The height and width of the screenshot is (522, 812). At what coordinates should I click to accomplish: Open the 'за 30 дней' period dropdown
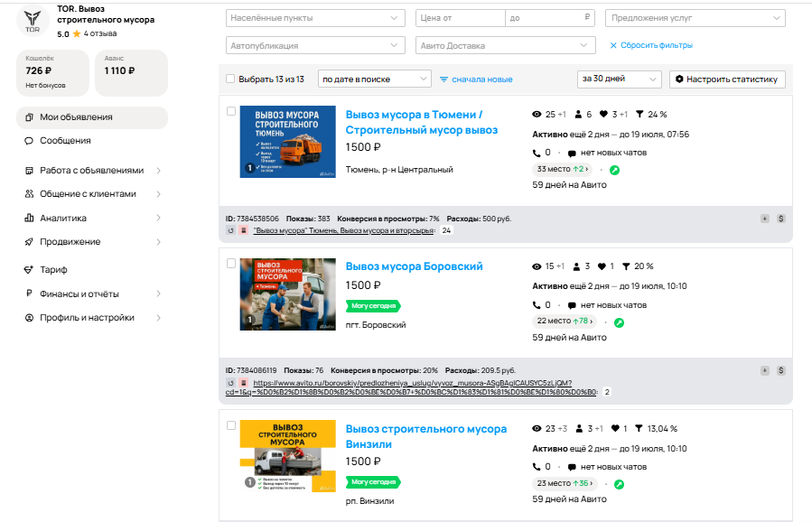[619, 79]
